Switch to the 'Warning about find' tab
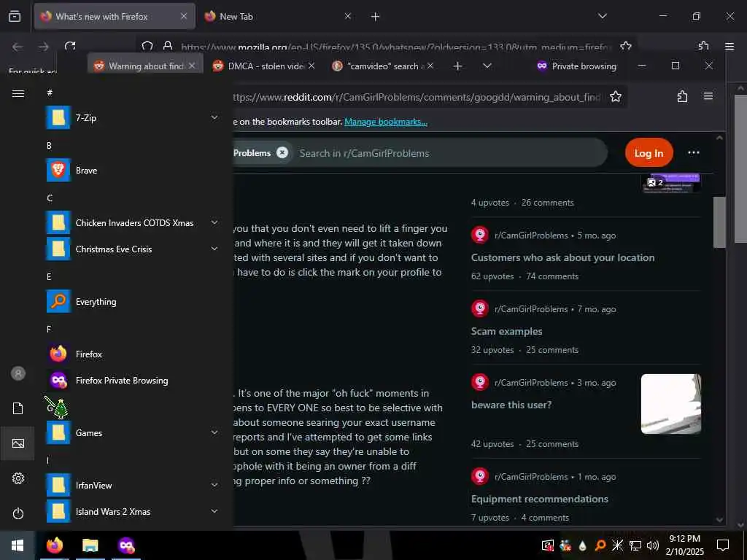The width and height of the screenshot is (747, 560). coord(145,66)
